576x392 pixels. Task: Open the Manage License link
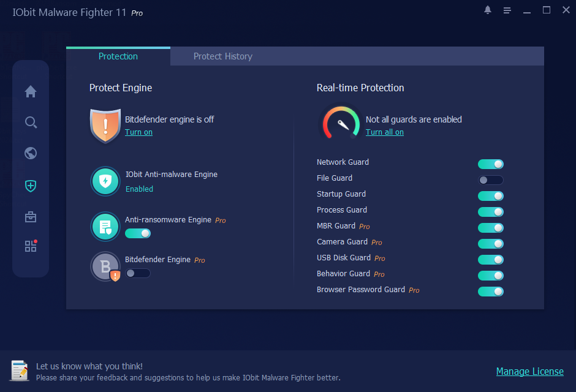coord(529,371)
